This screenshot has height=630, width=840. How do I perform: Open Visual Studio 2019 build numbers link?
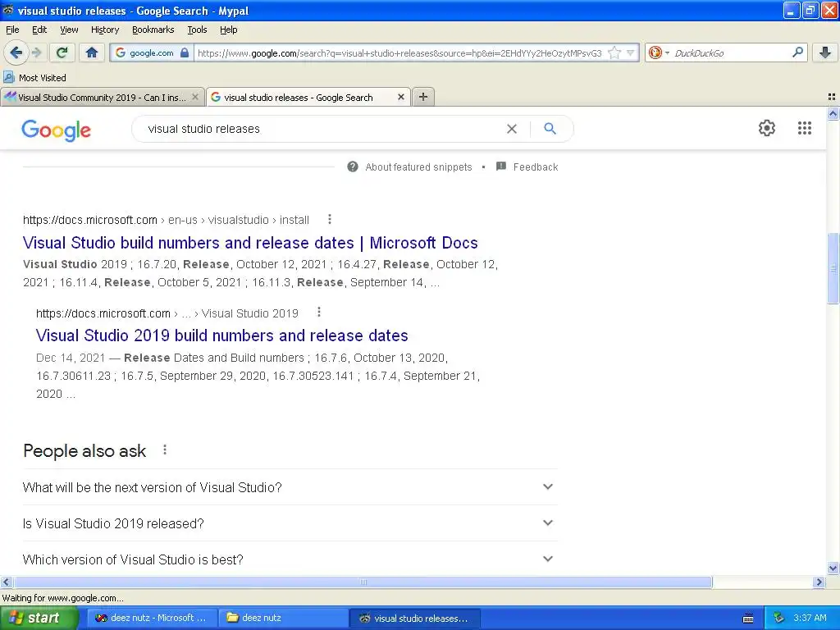coord(221,336)
